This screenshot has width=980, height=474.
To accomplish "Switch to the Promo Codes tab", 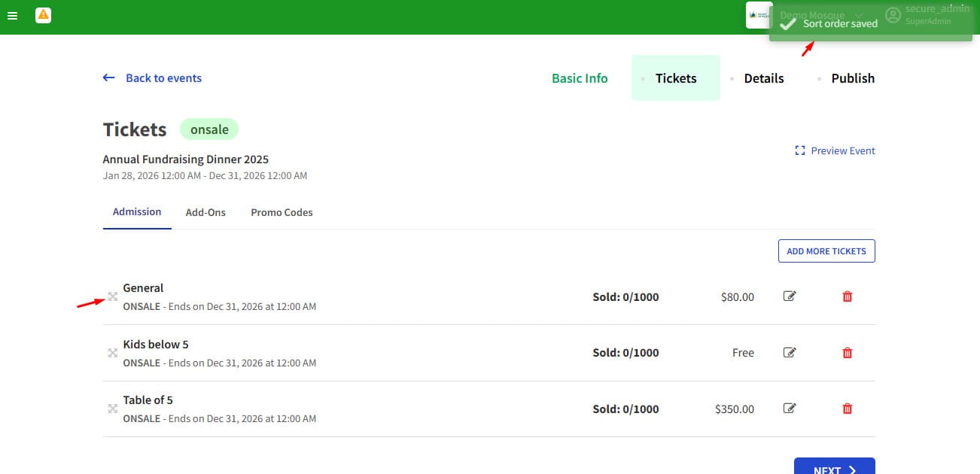I will pyautogui.click(x=282, y=212).
